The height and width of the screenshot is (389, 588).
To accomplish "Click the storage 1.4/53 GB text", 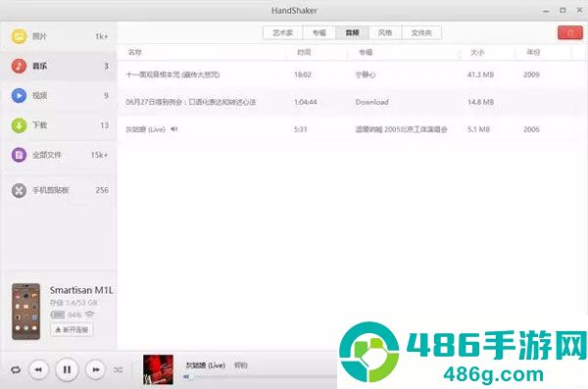I will (73, 303).
